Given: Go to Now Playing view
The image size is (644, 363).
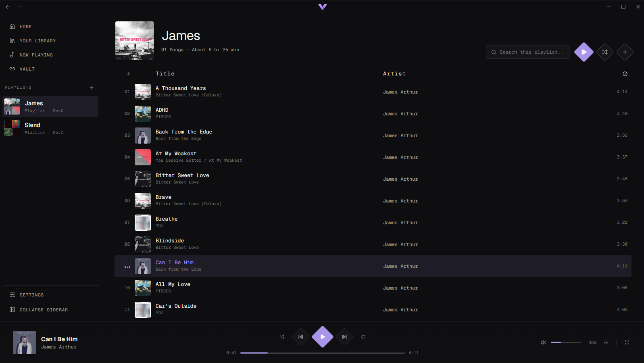Looking at the screenshot, I should (31, 55).
